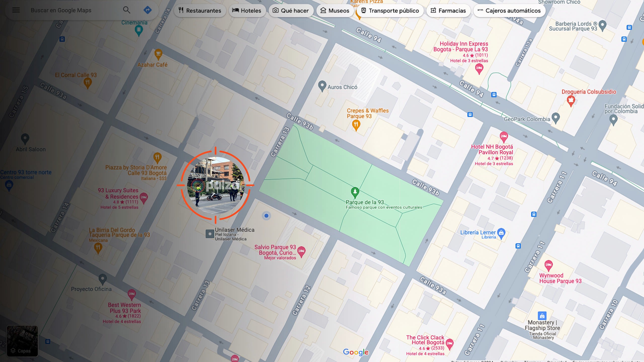Viewport: 644px width, 362px height.
Task: Click the Hotel NH Bogotá Pavillon Royal label
Action: [x=492, y=150]
